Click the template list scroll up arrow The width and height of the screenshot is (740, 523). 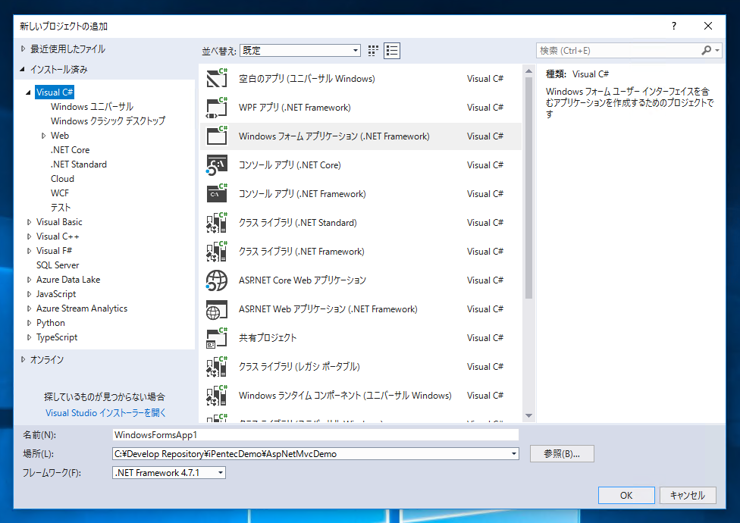click(529, 71)
